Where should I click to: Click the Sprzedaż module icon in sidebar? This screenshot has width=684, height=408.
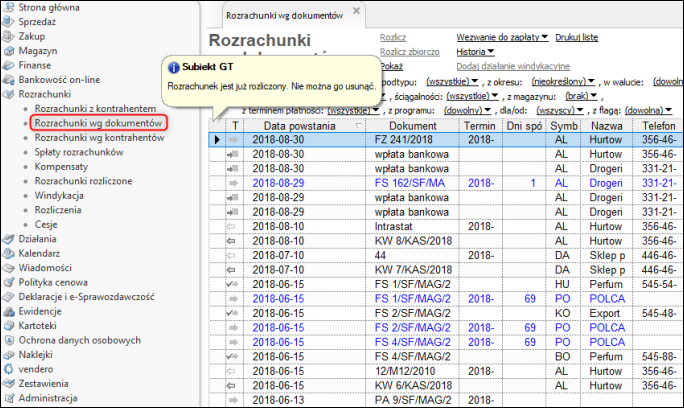(x=9, y=22)
